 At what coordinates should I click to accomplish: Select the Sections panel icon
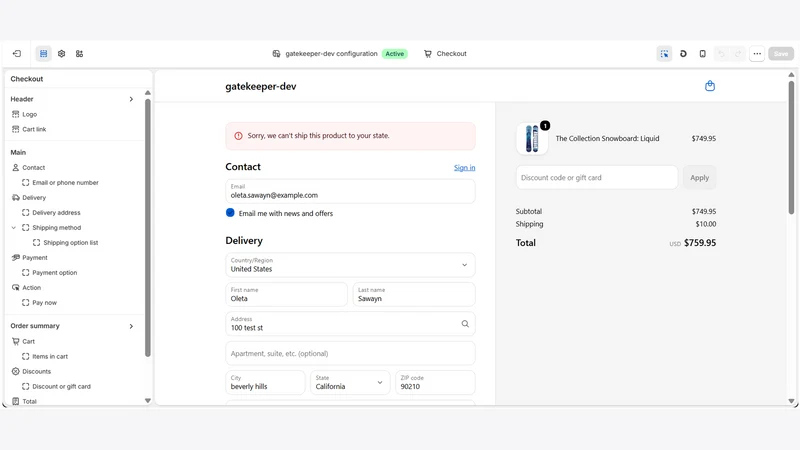[x=43, y=54]
